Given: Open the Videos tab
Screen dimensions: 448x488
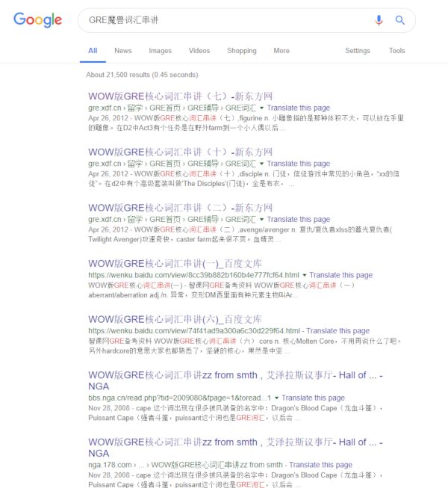Looking at the screenshot, I should click(x=199, y=51).
